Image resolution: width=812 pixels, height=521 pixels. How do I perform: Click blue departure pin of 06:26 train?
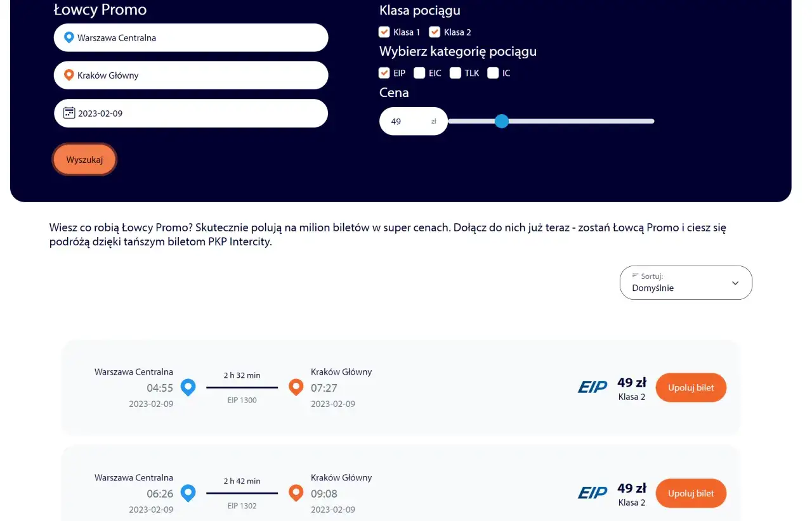point(188,493)
